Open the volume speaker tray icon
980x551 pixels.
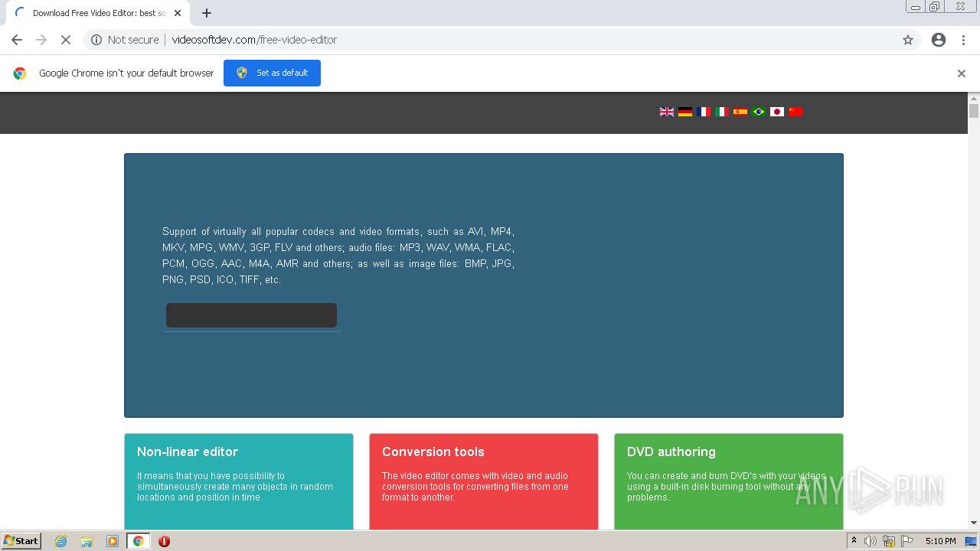pyautogui.click(x=871, y=541)
